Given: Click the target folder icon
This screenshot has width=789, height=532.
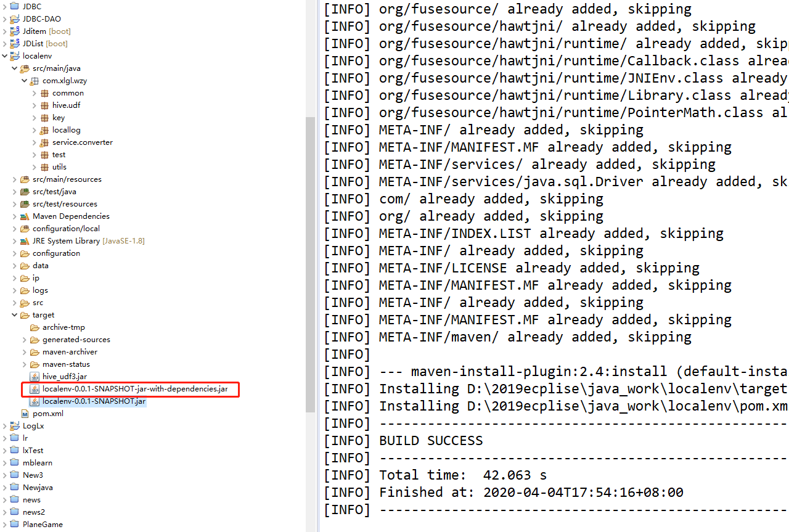Looking at the screenshot, I should [25, 314].
